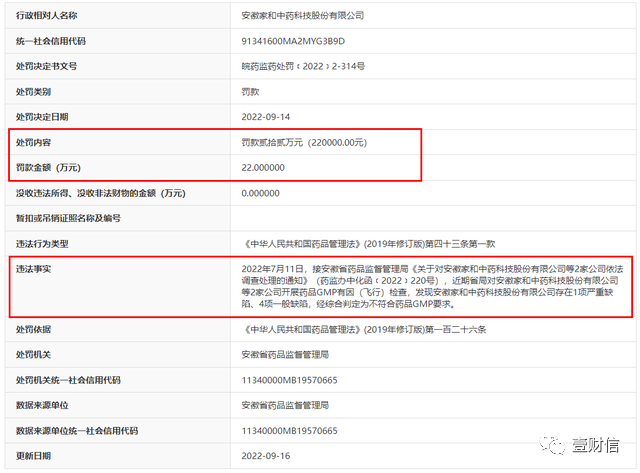640x473 pixels.
Task: Select penalty basis text 第一百二十六条
Action: pyautogui.click(x=456, y=329)
